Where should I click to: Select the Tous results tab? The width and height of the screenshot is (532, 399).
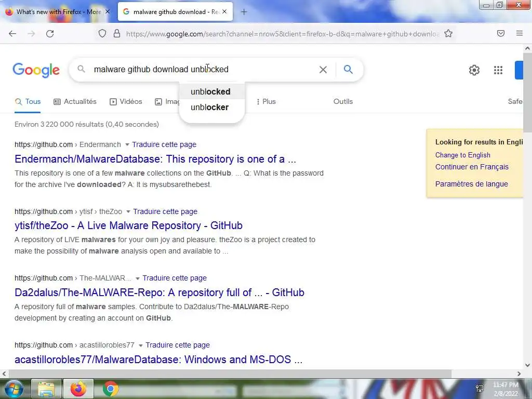coord(28,102)
